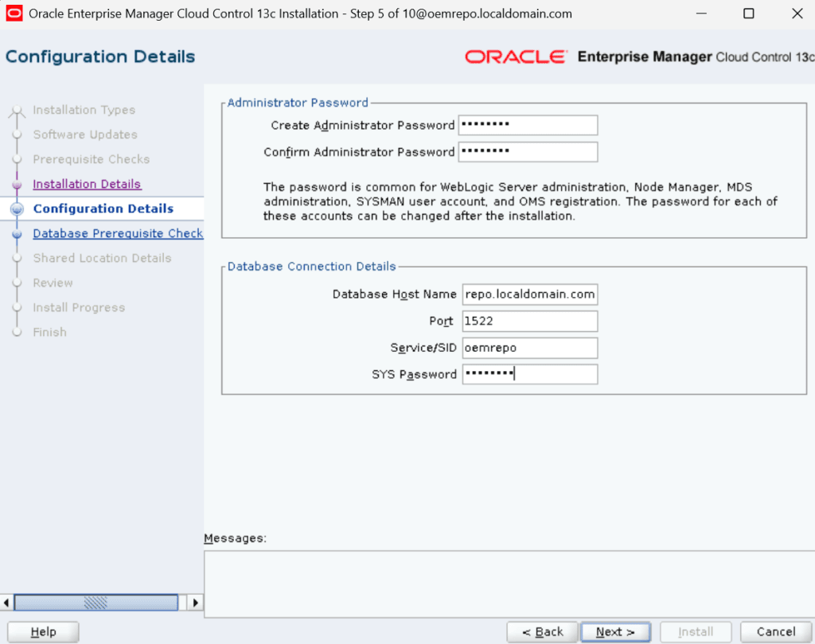Click the Installation Details step bullet icon
The width and height of the screenshot is (815, 644).
pyautogui.click(x=18, y=185)
